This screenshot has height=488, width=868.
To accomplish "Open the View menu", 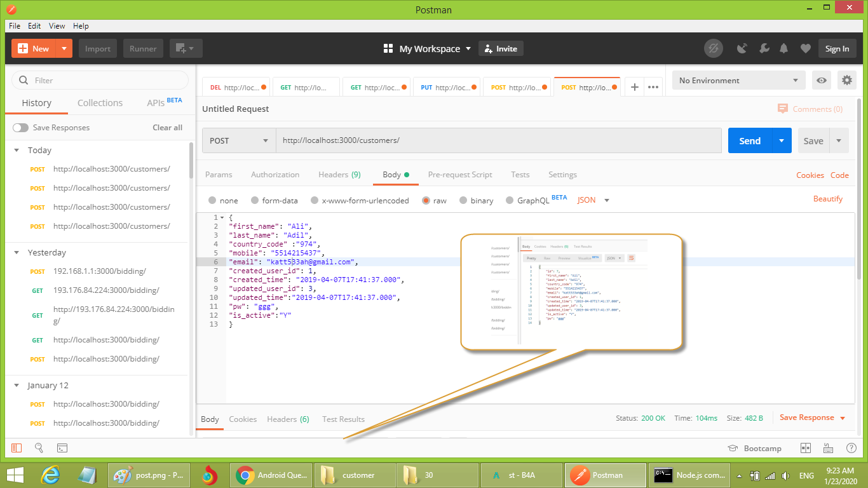I will 57,26.
